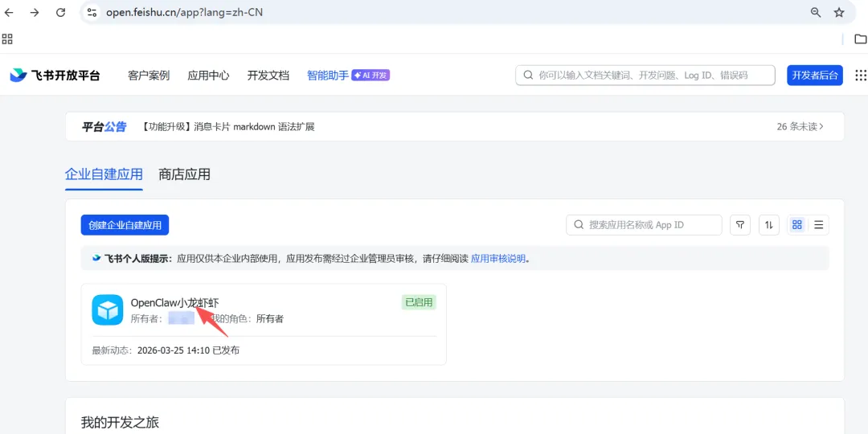Screen dimensions: 868x434
Task: Open the OpenClaw小龙虾虾 app name
Action: (175, 302)
